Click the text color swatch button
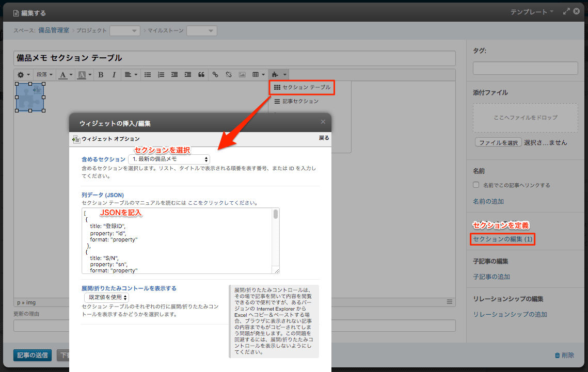 pos(63,75)
